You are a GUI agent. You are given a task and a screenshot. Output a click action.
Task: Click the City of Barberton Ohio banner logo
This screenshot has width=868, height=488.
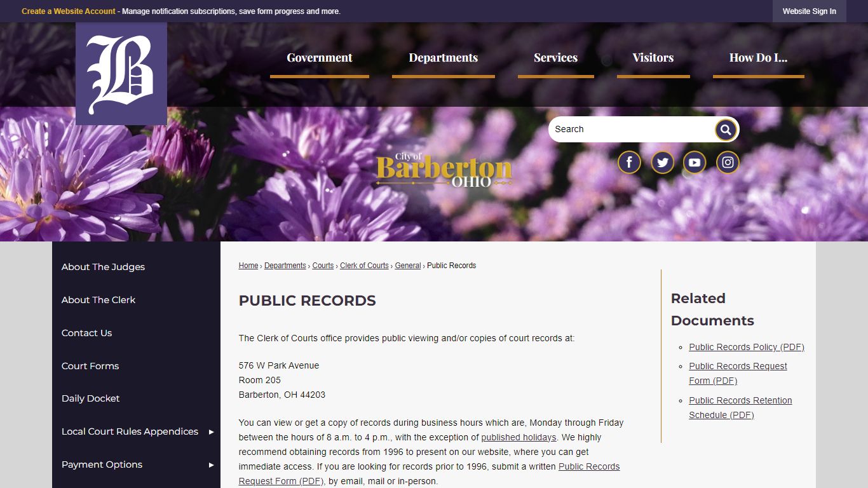click(444, 169)
